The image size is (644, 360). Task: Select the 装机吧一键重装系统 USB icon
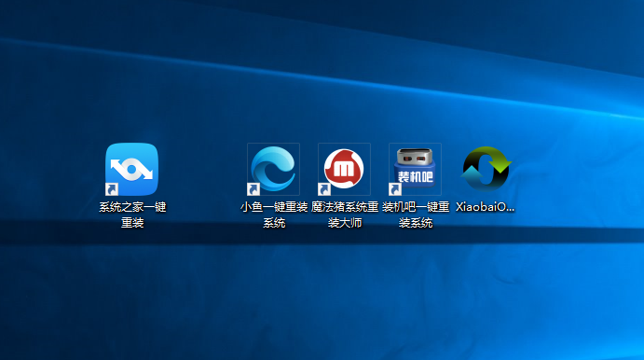coord(416,170)
